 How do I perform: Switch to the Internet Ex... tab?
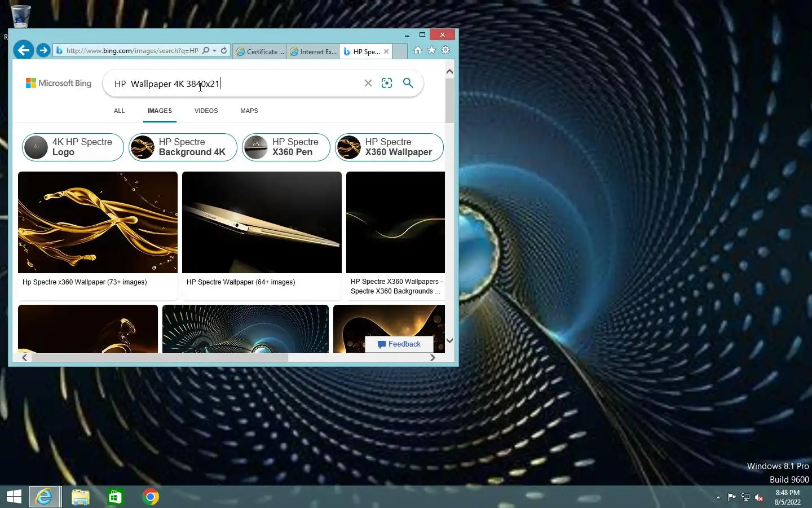point(313,51)
